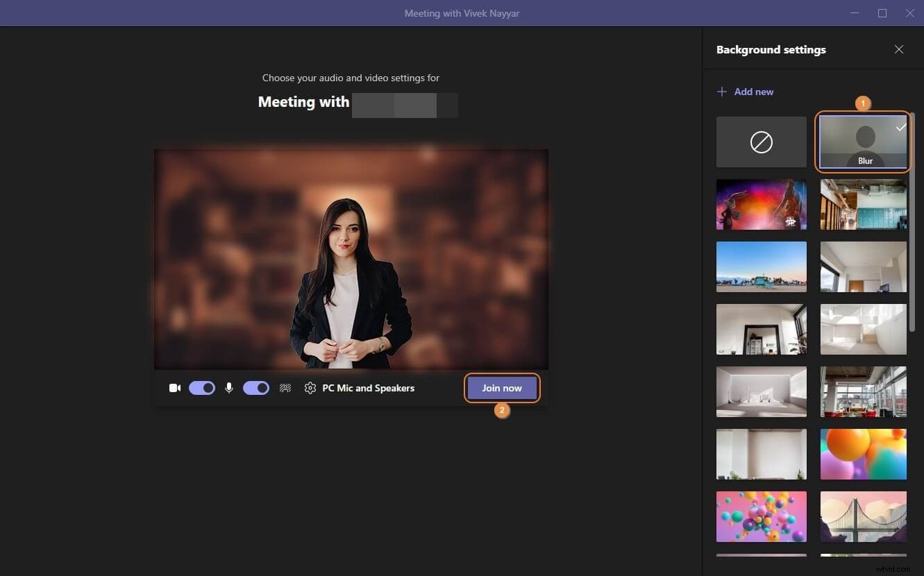Select the dancer silhouette background
Viewport: 924px width, 576px height.
click(761, 204)
